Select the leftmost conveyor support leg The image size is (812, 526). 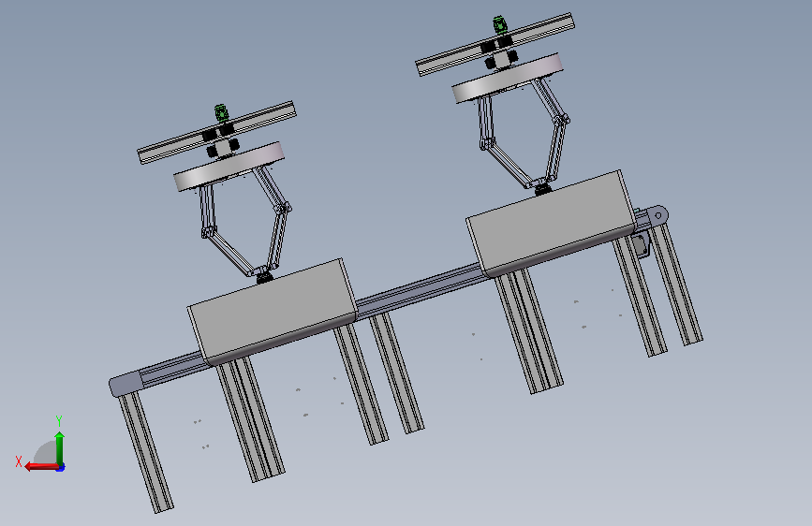[146, 452]
